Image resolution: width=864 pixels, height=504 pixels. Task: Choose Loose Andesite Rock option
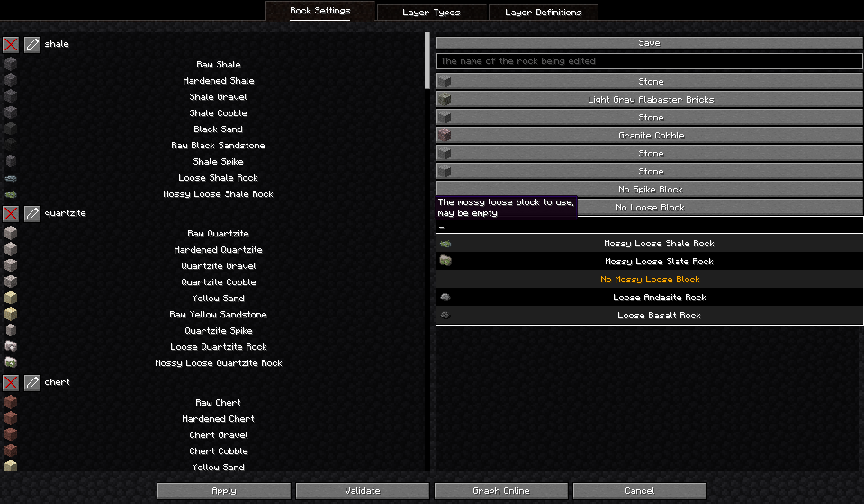tap(649, 297)
